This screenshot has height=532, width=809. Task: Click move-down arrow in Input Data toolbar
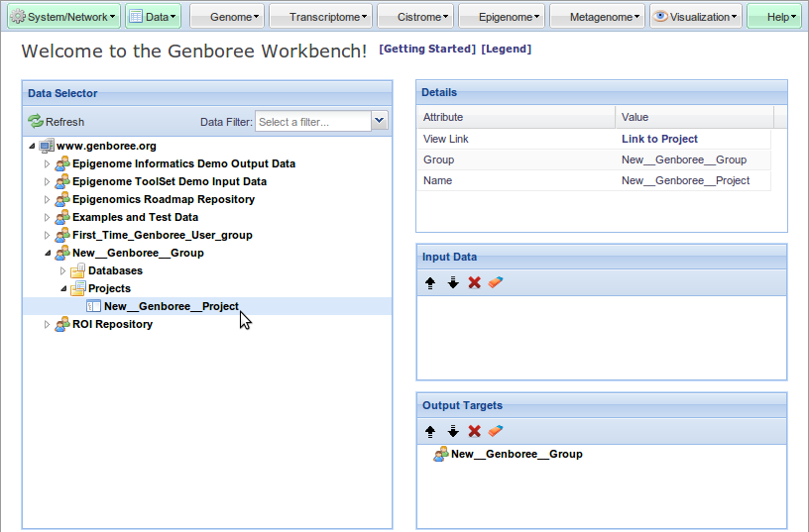click(453, 283)
